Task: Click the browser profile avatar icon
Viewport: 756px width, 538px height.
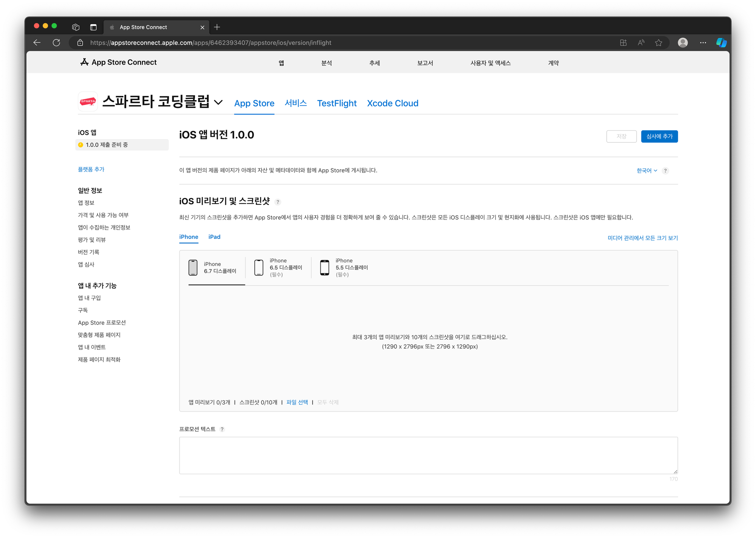Action: [x=683, y=43]
